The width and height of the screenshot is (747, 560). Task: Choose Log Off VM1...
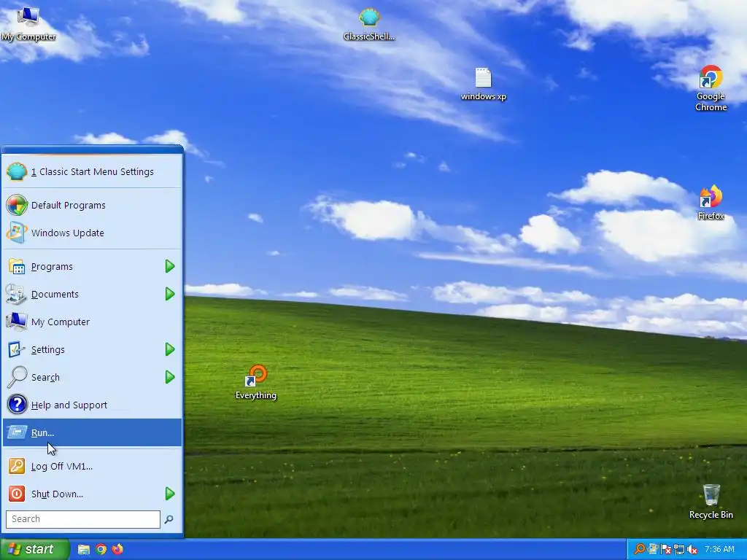[x=93, y=466]
